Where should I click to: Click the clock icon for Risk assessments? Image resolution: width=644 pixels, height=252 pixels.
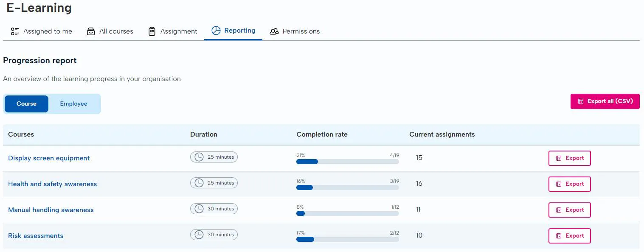point(199,235)
